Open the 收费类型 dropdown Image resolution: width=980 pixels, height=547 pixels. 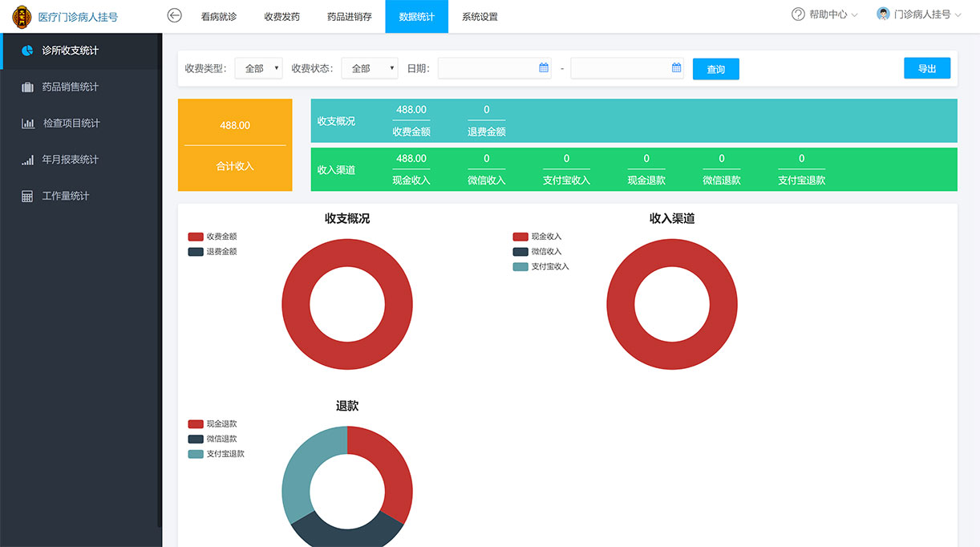tap(258, 69)
